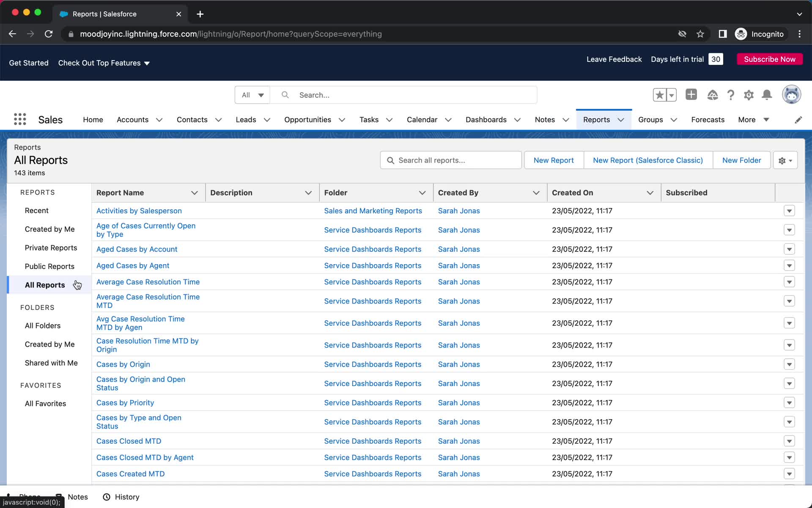Open row actions for Activities by Salesperson

789,211
